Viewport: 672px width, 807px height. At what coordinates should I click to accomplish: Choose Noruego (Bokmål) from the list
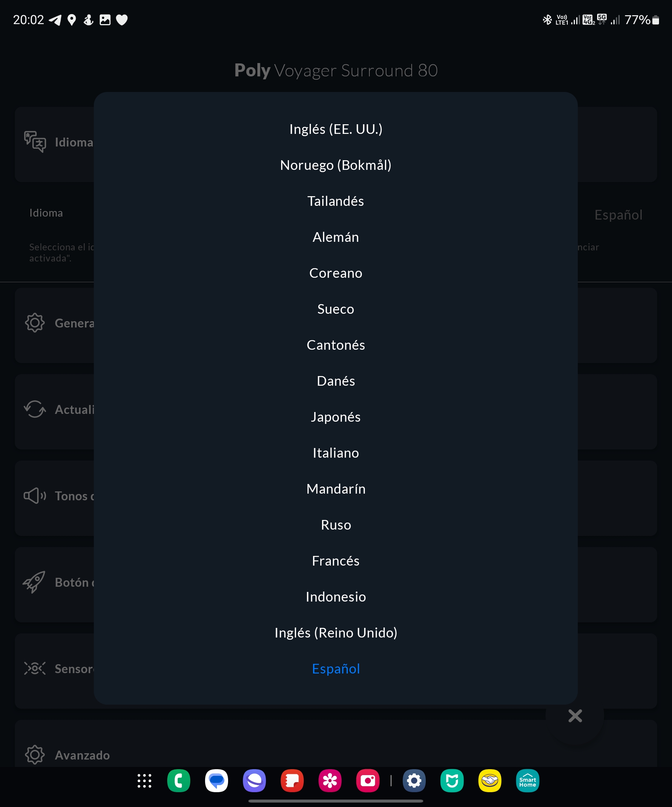coord(336,165)
